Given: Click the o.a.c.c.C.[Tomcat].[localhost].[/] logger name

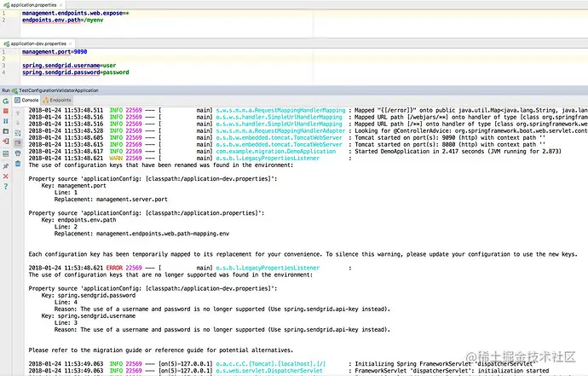Looking at the screenshot, I should pyautogui.click(x=271, y=363).
